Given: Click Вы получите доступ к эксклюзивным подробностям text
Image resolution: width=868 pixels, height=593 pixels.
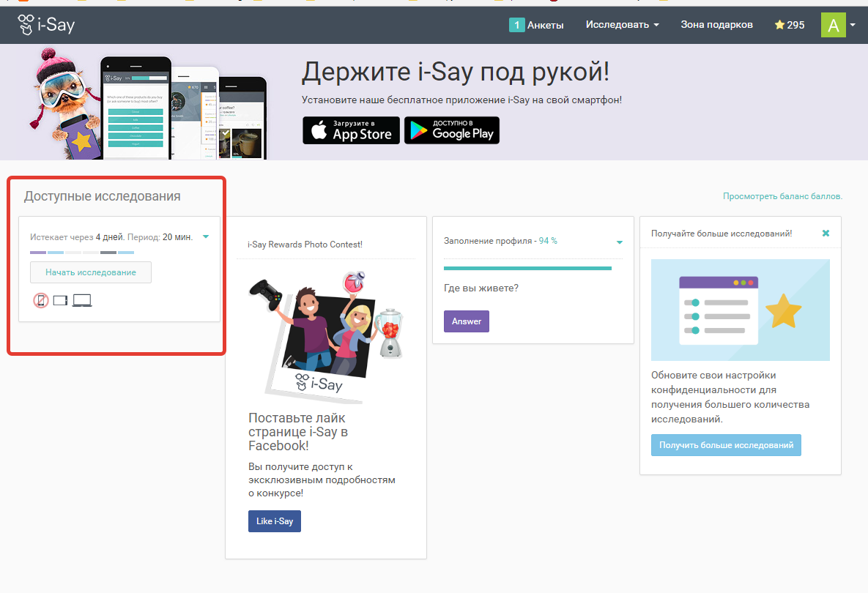Looking at the screenshot, I should (322, 480).
